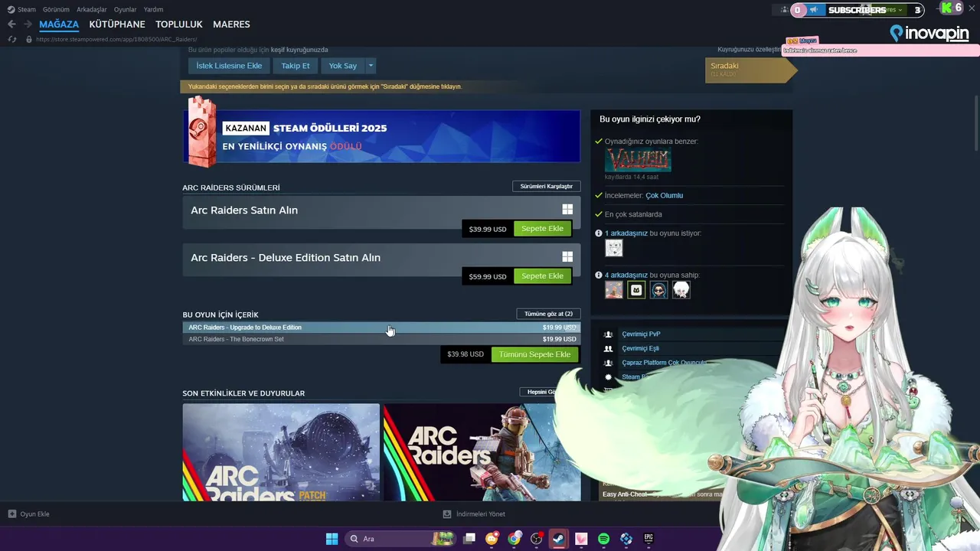Click the Windows platform icon beside Arc Raiders Satın Alın
This screenshot has width=980, height=551.
coord(567,210)
